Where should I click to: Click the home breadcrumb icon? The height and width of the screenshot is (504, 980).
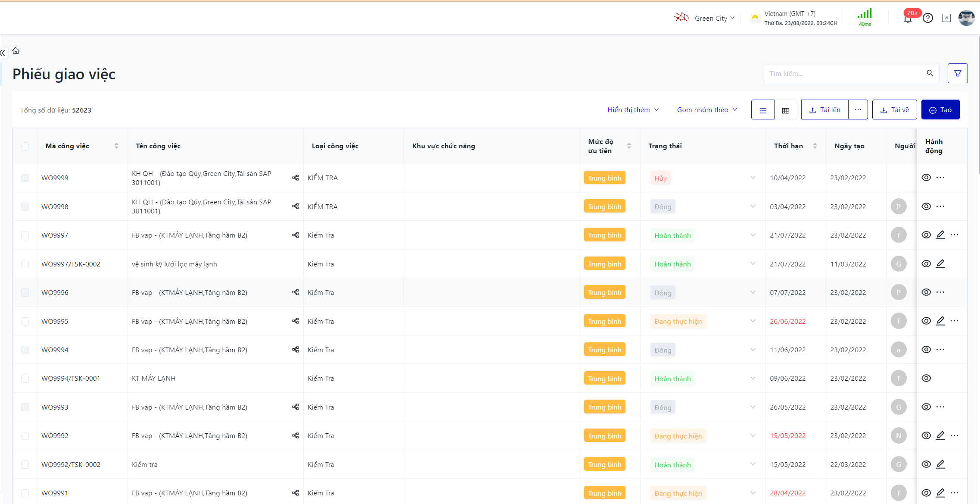tap(16, 51)
